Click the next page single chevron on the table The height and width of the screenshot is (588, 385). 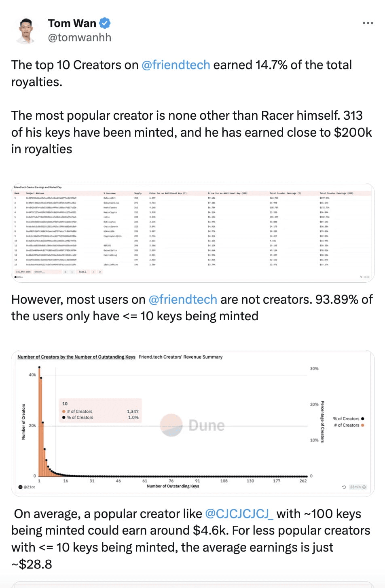point(93,272)
